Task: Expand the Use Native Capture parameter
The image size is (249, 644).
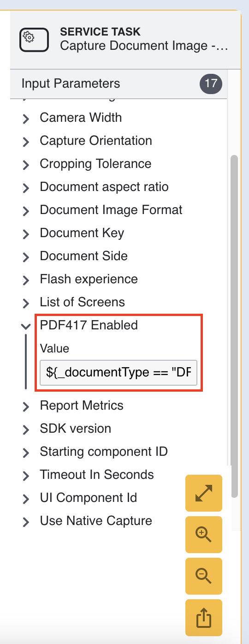Action: click(x=26, y=521)
